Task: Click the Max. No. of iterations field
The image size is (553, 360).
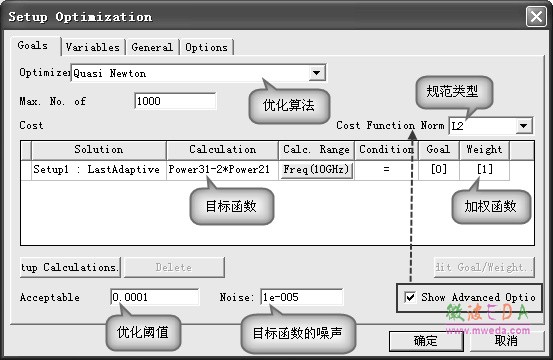Action: pos(175,101)
